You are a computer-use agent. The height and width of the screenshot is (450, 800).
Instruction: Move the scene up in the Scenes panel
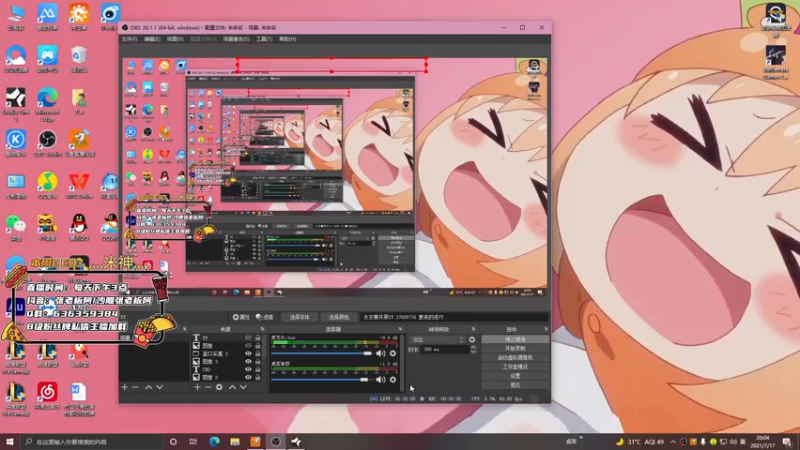click(x=148, y=387)
